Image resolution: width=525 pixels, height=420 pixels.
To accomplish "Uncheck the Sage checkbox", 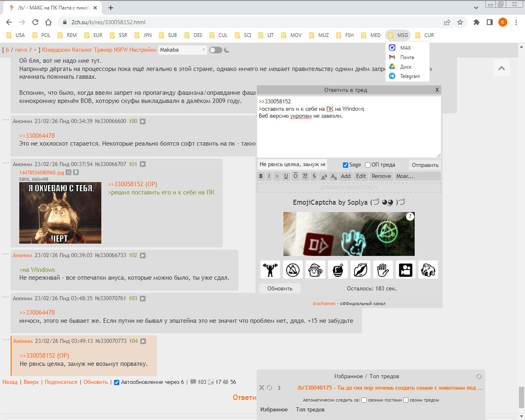I will [345, 165].
